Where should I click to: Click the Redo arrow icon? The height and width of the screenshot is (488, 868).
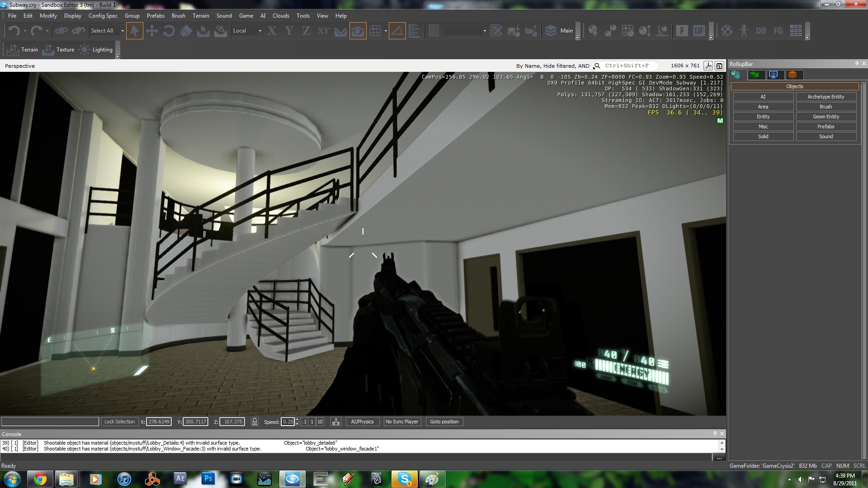click(36, 31)
